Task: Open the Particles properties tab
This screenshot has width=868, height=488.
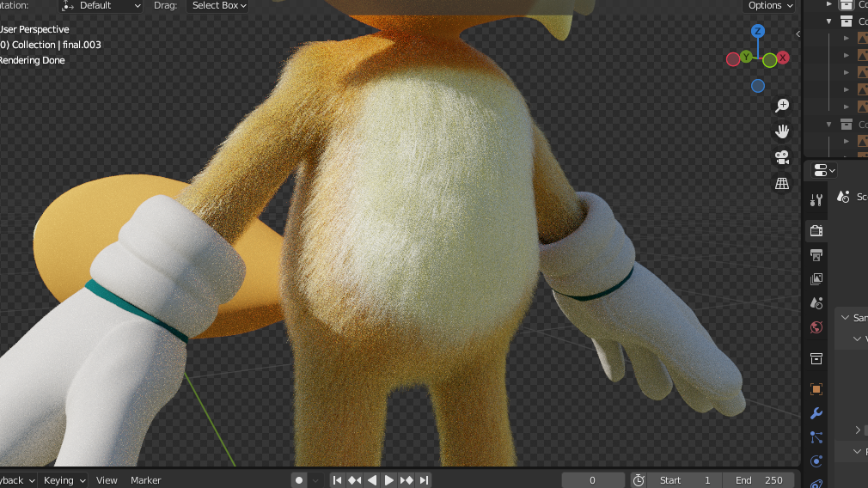Action: [x=816, y=437]
